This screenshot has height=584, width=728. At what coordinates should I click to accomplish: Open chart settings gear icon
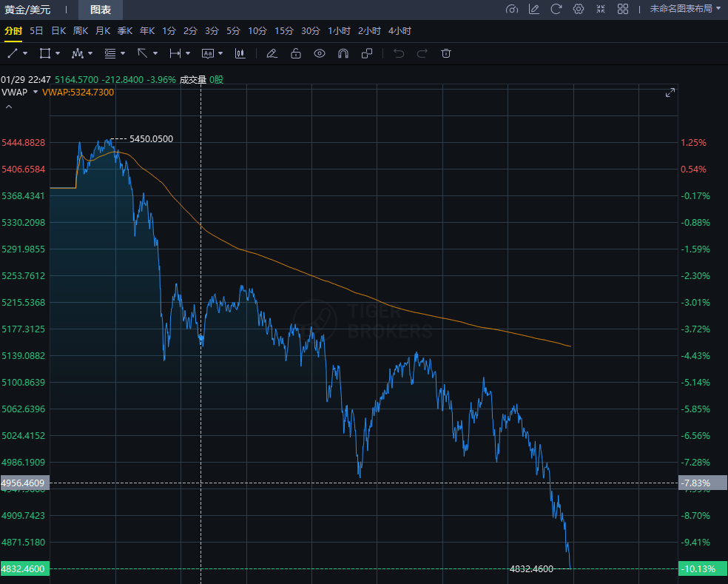coord(579,9)
